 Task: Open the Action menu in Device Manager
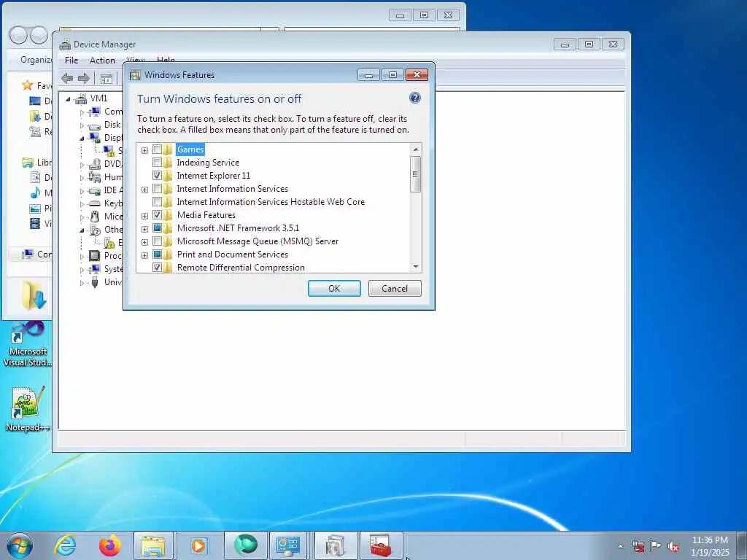(x=102, y=61)
